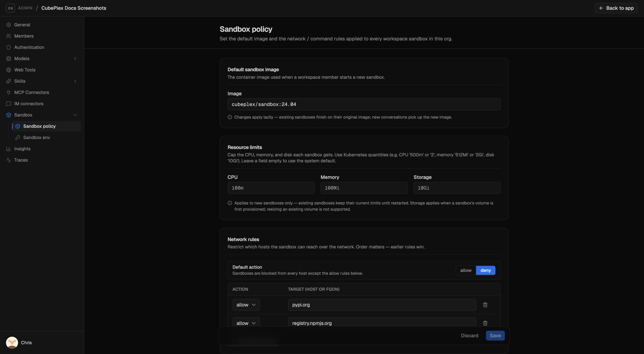Click the back arrow icon in Back to app
This screenshot has width=644, height=354.
(x=601, y=8)
